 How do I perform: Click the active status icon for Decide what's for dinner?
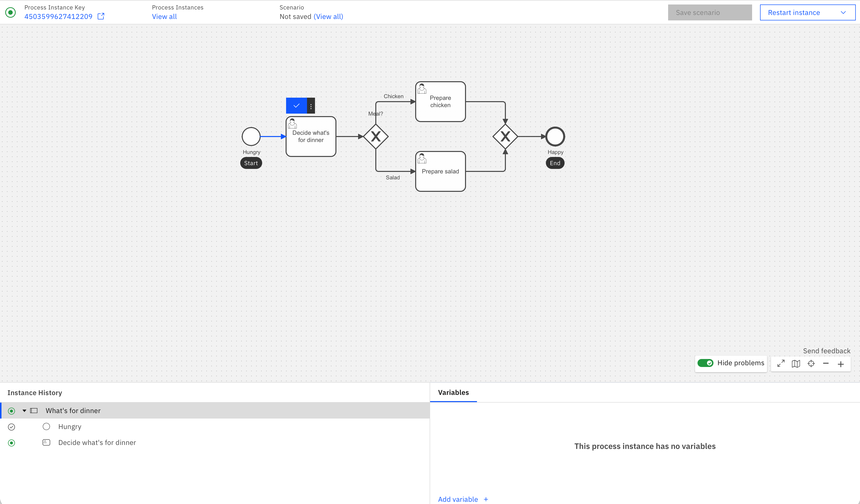coord(12,443)
